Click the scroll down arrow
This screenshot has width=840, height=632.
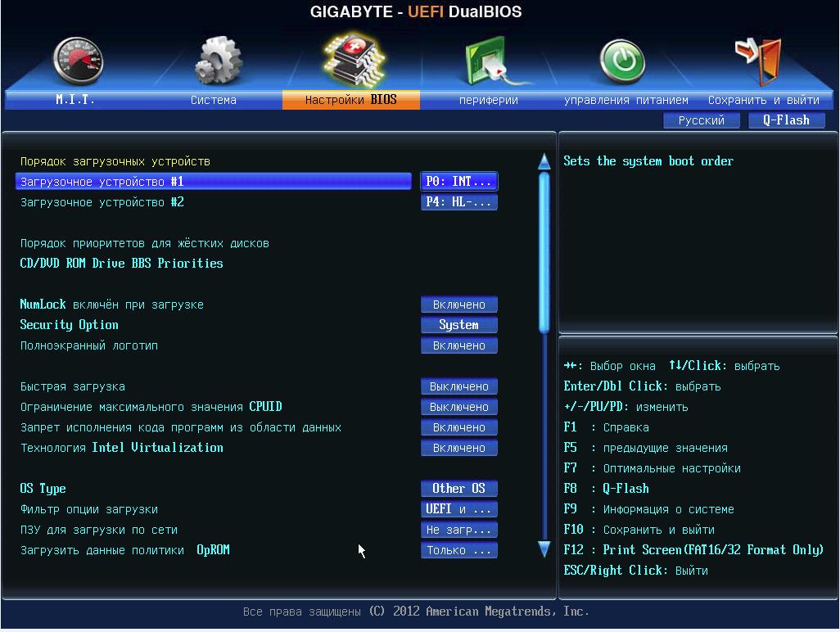(x=544, y=549)
